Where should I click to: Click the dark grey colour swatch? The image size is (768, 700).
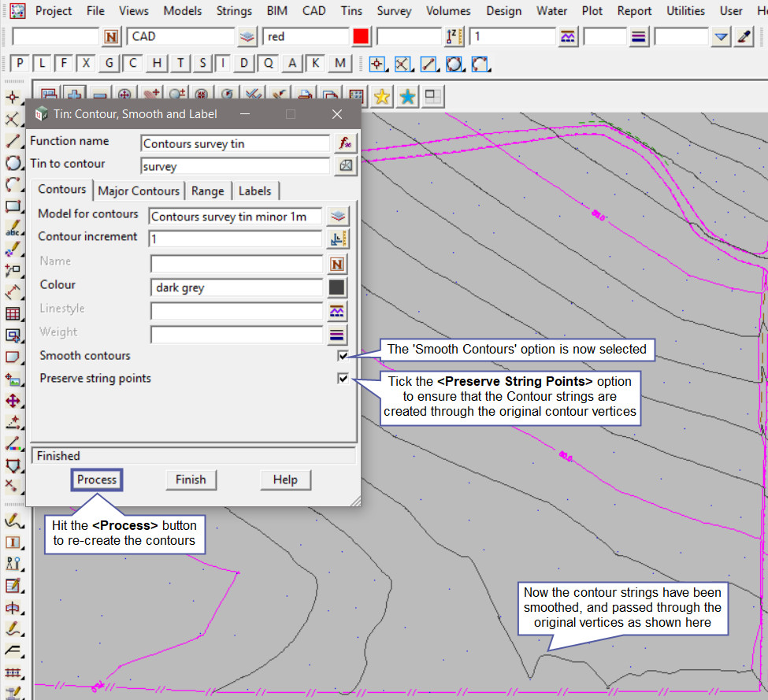tap(337, 287)
